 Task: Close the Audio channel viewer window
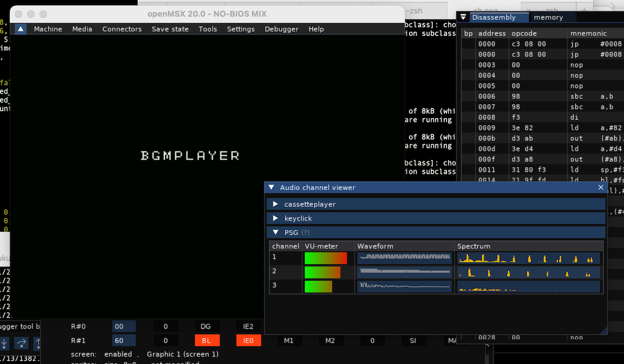[x=601, y=188]
